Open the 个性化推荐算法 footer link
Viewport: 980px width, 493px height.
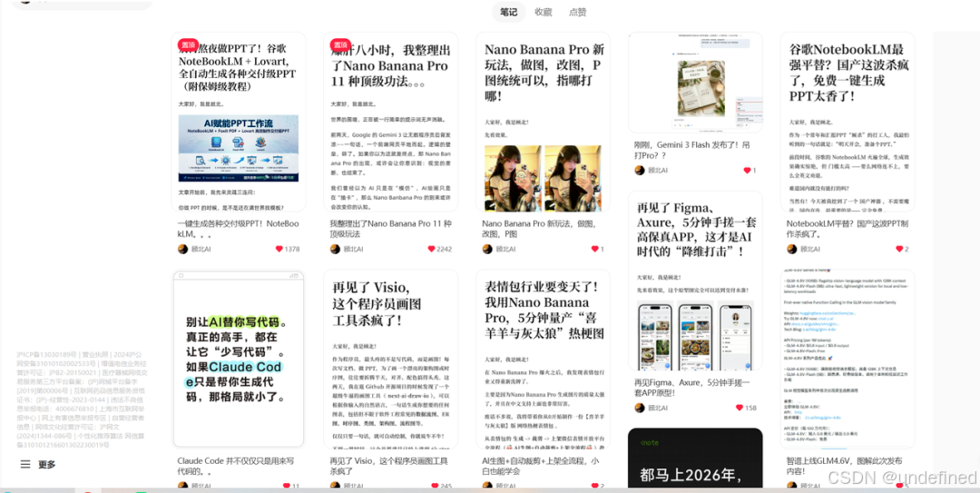pos(100,436)
